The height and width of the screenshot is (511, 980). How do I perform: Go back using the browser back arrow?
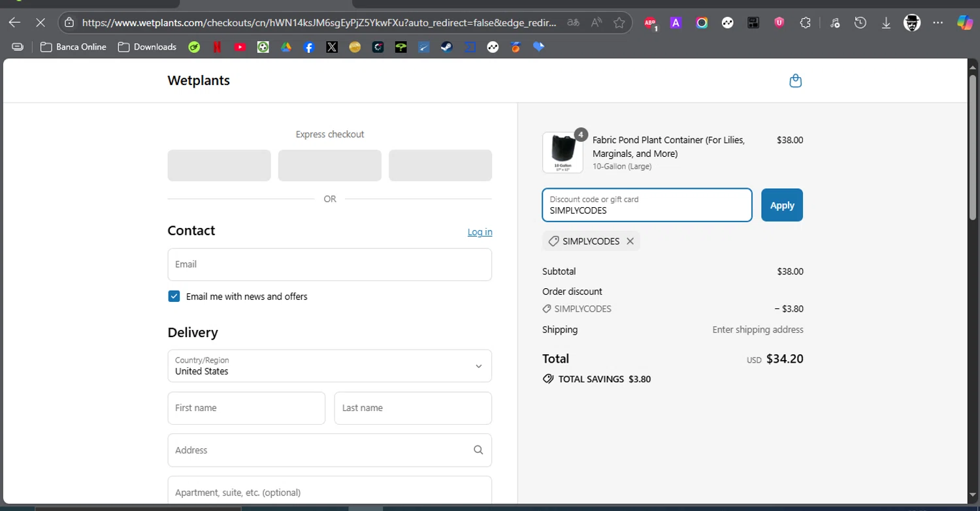click(14, 23)
